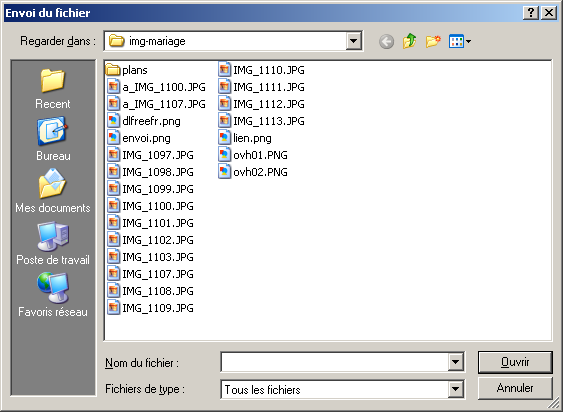Open Recent places shortcut
This screenshot has height=413, width=564.
coord(53,88)
